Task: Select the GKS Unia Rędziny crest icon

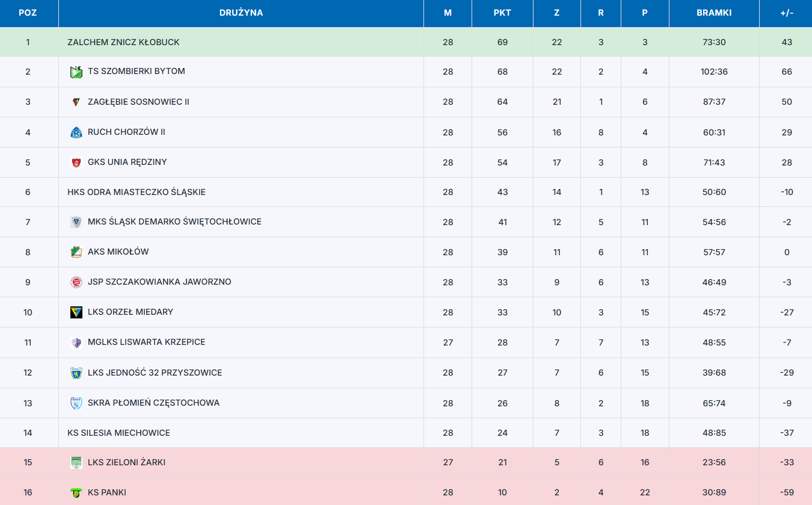Action: 76,163
